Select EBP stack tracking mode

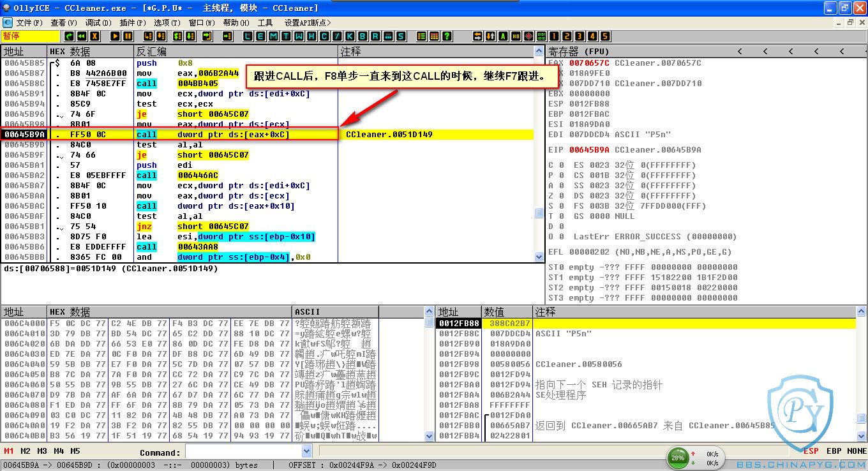point(834,451)
